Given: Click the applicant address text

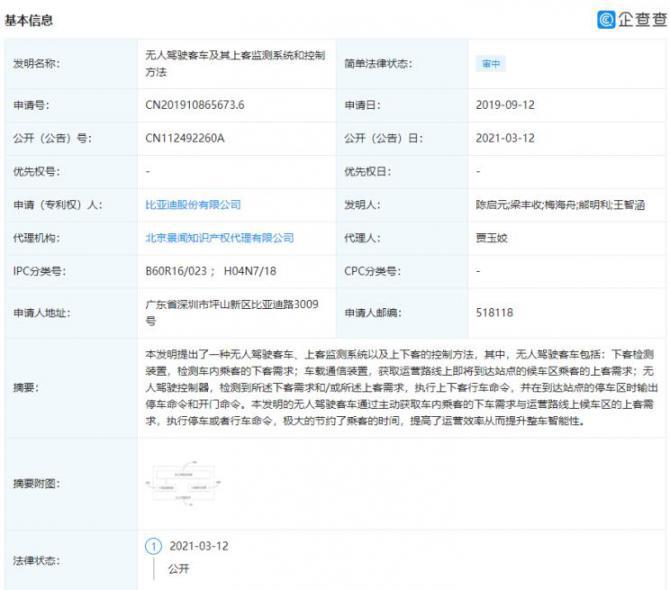Looking at the screenshot, I should (x=232, y=311).
